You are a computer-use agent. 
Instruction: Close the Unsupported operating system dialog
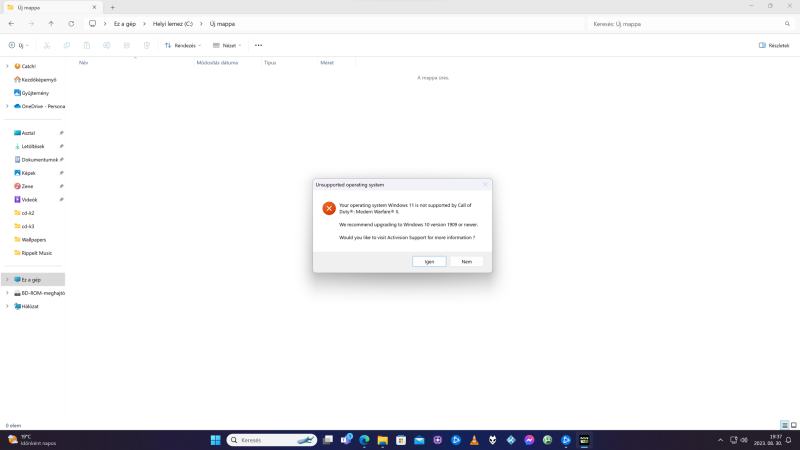[x=485, y=185]
